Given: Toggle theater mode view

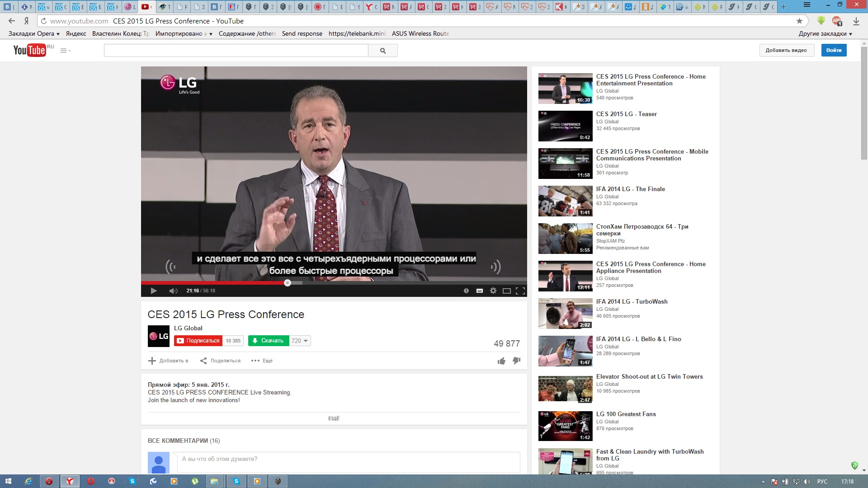Looking at the screenshot, I should click(x=507, y=291).
